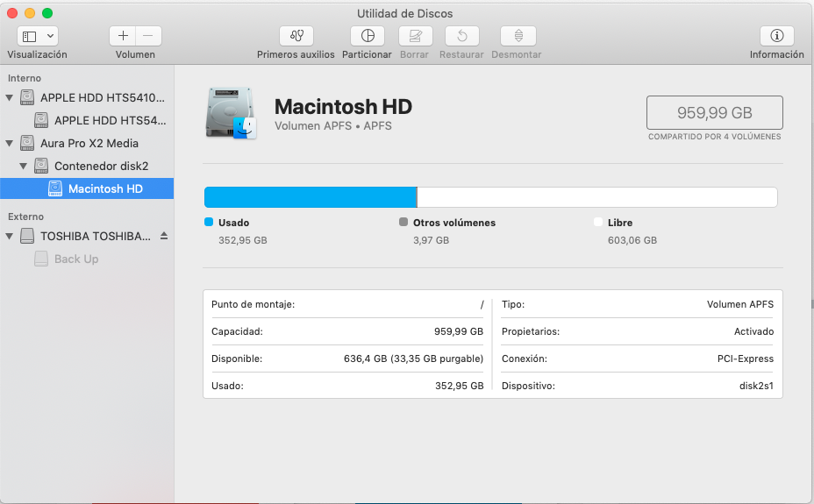
Task: Click the Propietarios Activado value
Action: coord(753,331)
